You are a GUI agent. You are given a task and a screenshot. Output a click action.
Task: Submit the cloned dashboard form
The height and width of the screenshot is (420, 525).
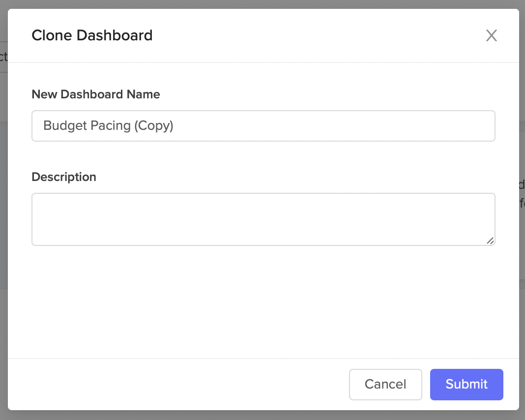click(x=466, y=384)
